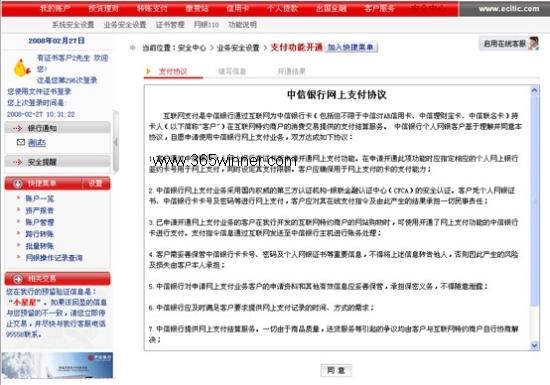Click the yellow chick mascot icon
Image resolution: width=550 pixels, height=385 pixels.
21,68
